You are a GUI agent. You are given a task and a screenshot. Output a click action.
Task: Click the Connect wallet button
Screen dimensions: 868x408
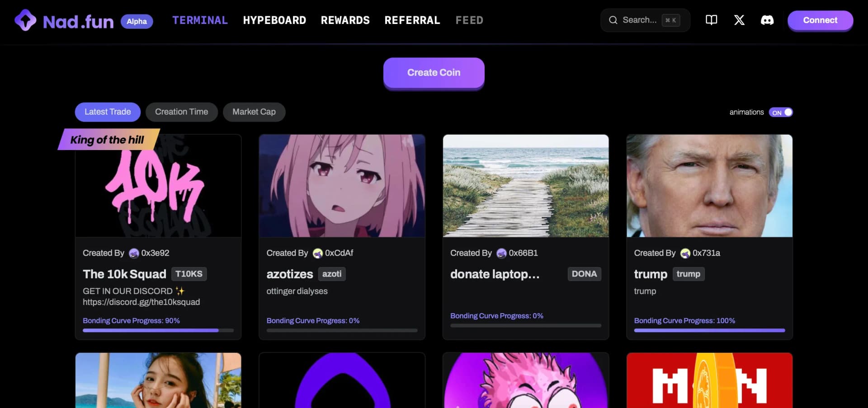coord(820,20)
